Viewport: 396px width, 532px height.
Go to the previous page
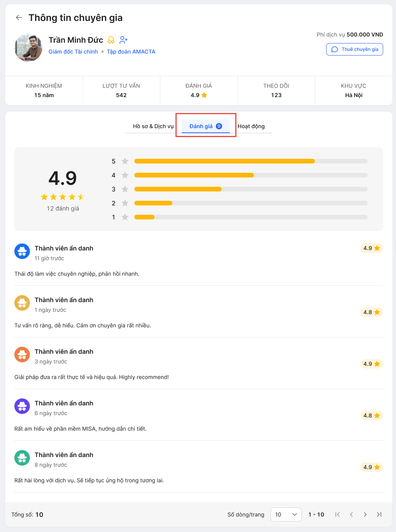(351, 515)
